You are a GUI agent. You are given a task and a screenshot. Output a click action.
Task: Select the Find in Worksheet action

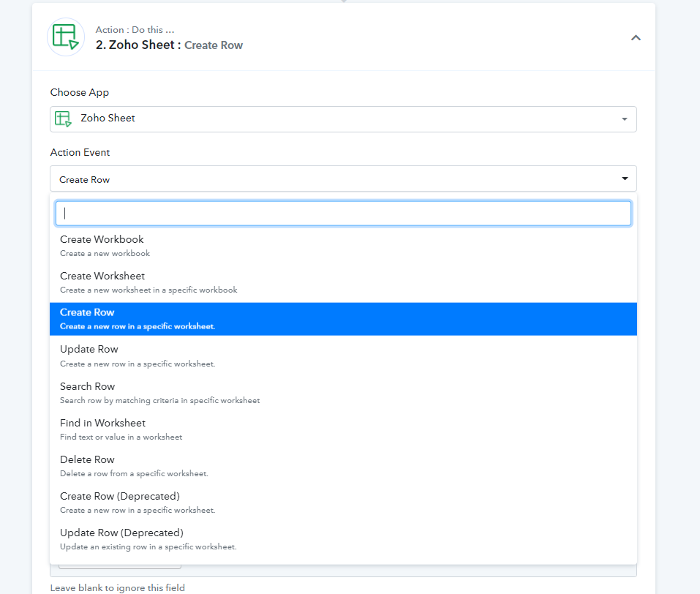coord(343,429)
